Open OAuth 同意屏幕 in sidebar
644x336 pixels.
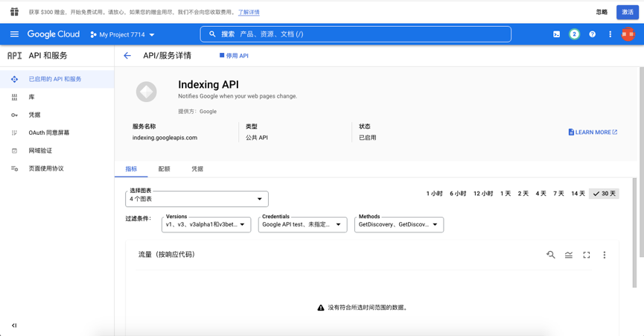coord(57,133)
